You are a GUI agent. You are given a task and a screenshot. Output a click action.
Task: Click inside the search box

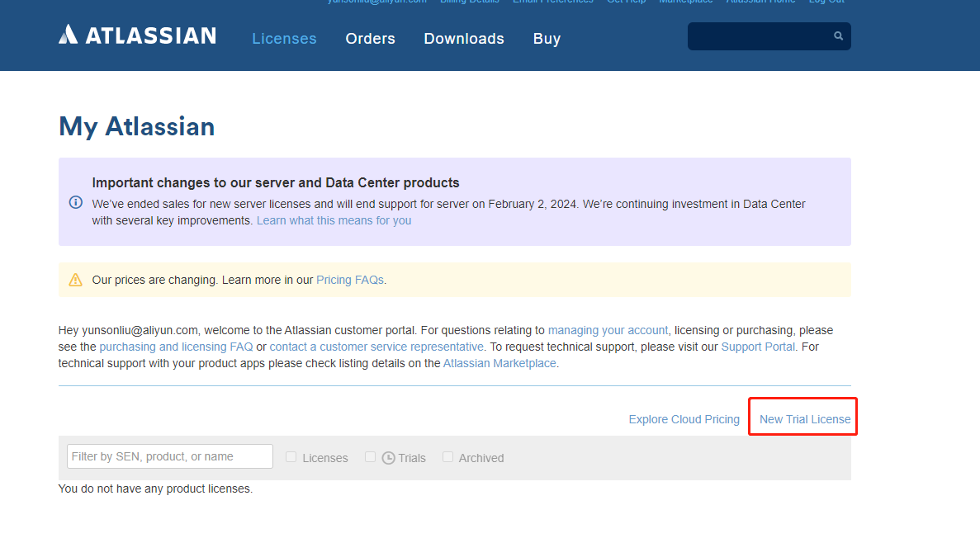760,35
